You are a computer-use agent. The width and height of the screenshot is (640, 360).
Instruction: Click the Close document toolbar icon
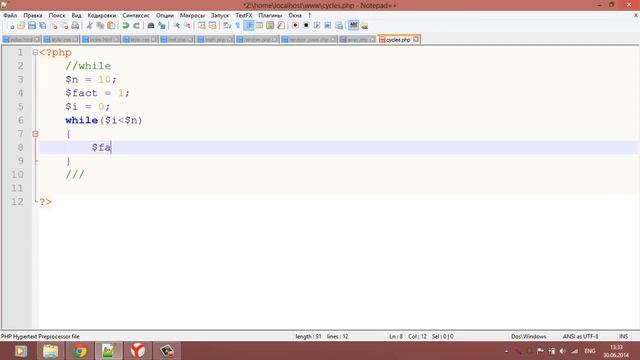coord(54,26)
